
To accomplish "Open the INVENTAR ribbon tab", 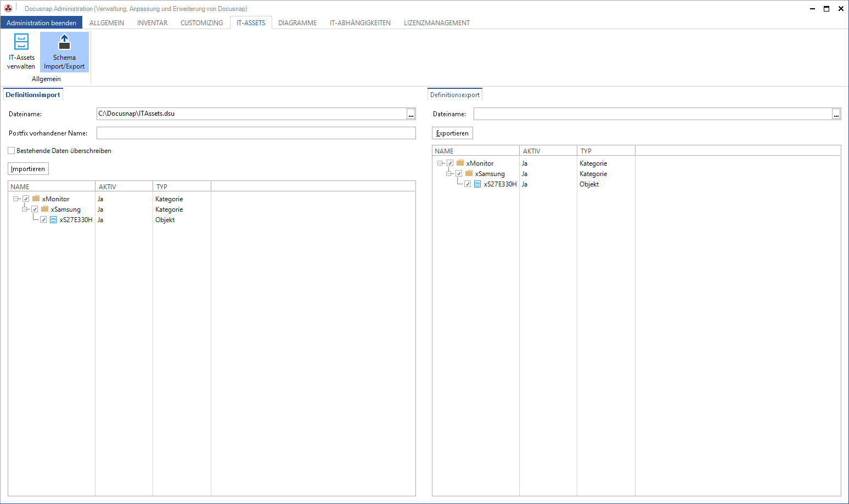I will (x=153, y=23).
